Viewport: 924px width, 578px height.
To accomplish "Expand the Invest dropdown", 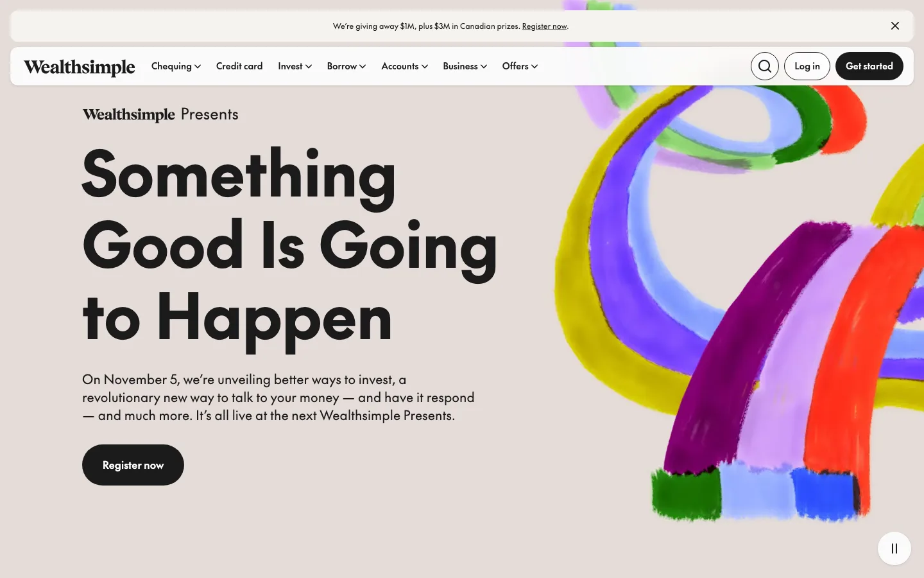I will 295,66.
